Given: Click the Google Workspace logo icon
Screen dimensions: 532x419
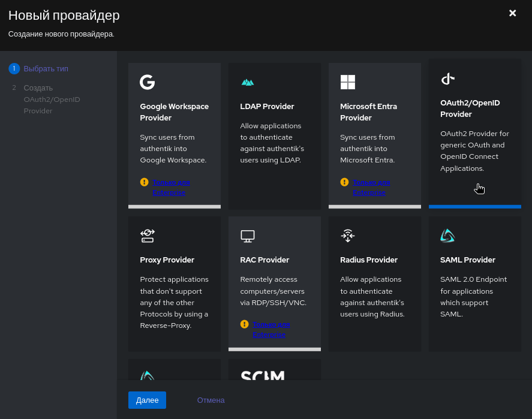Looking at the screenshot, I should [x=148, y=82].
